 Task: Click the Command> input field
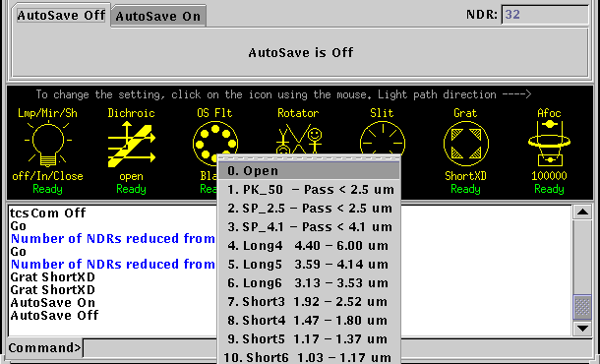point(150,348)
